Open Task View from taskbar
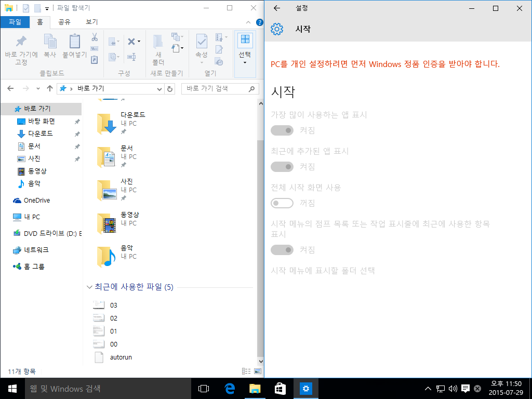 [x=204, y=389]
